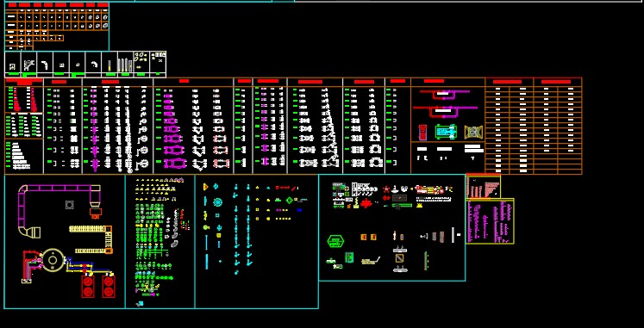Pick the green block beside the hexagon
This screenshot has width=644, height=328.
[349, 257]
